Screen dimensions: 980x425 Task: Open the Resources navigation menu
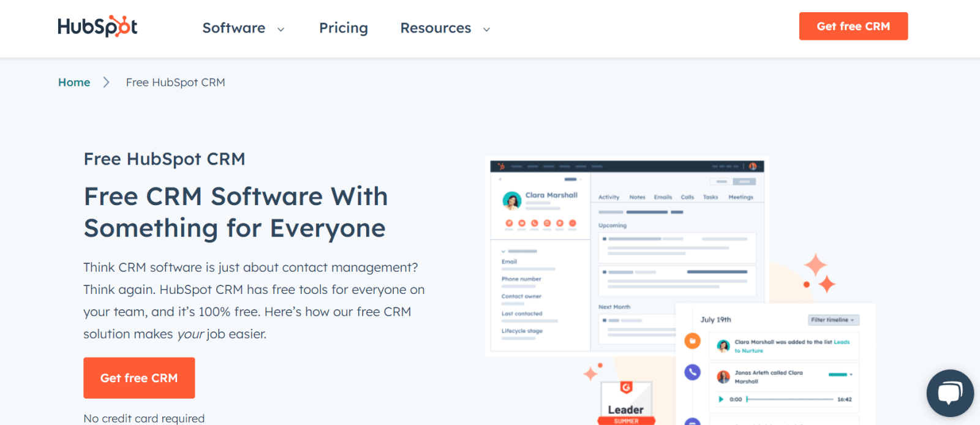435,28
